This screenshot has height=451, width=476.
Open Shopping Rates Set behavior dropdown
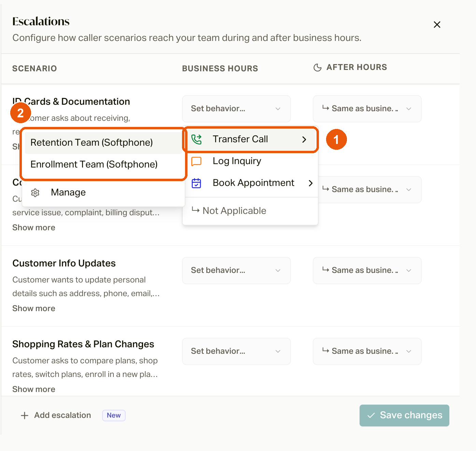pyautogui.click(x=236, y=351)
